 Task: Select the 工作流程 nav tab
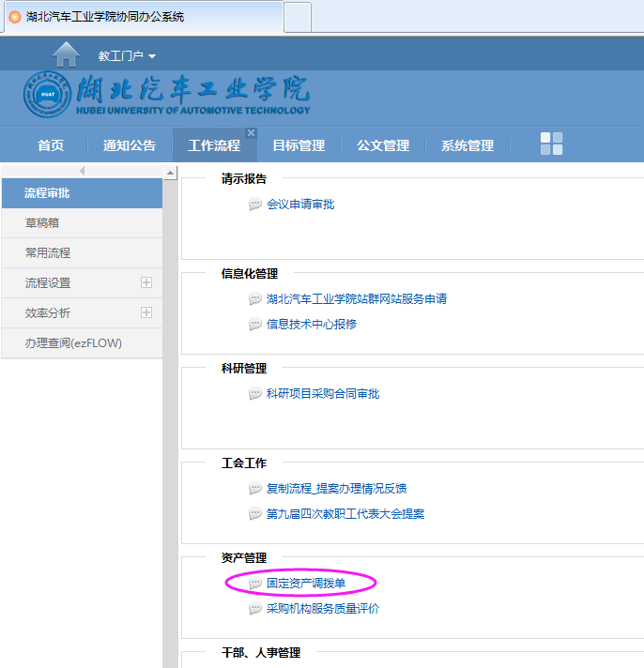[x=214, y=145]
